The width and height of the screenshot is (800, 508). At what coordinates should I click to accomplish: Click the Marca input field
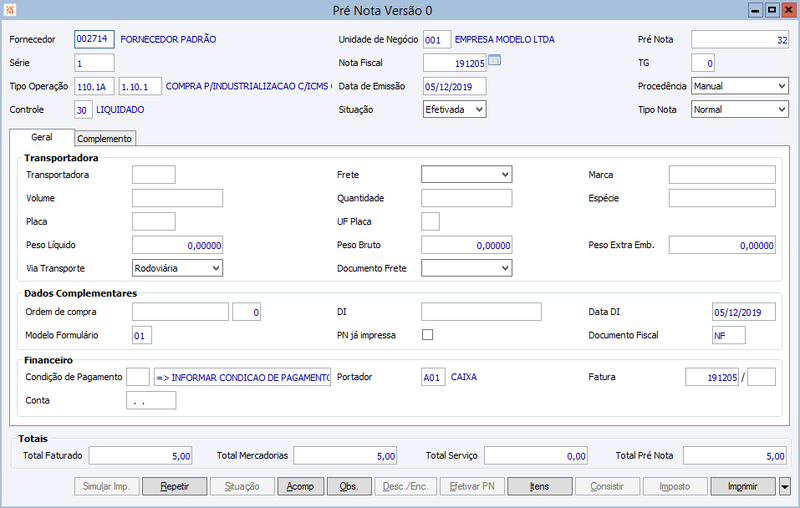(x=722, y=174)
